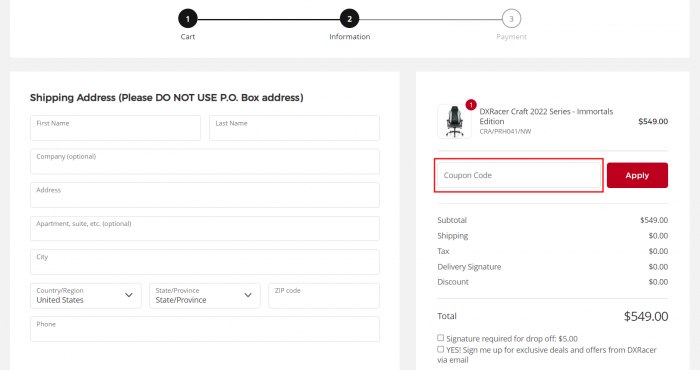Tick the DXRacer email offers checkbox
The width and height of the screenshot is (700, 370).
(441, 349)
